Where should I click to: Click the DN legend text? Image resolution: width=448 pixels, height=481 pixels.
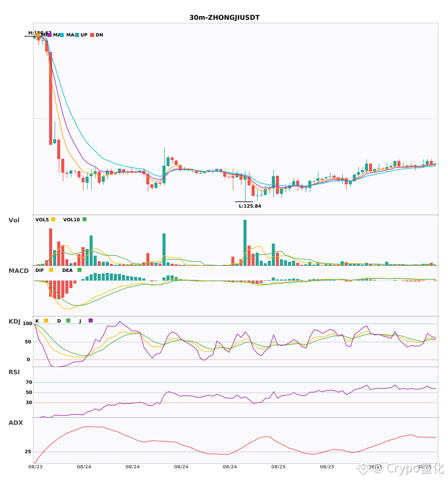point(99,35)
